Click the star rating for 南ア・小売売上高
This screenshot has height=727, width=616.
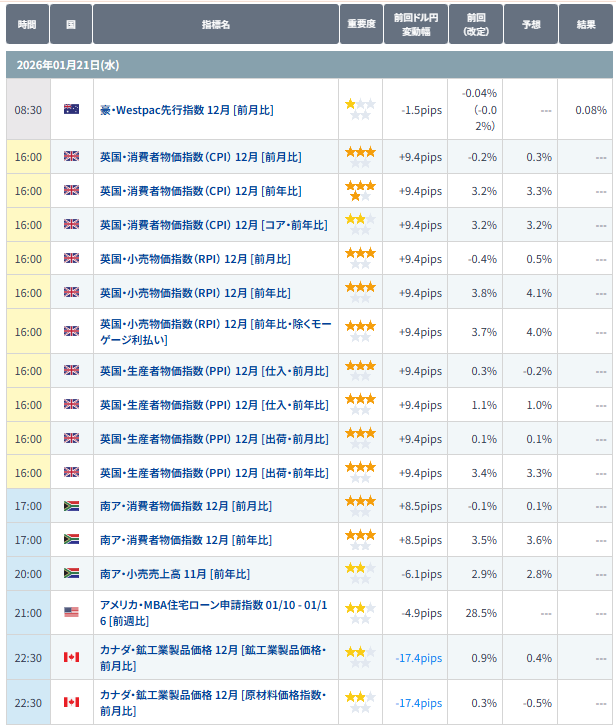click(360, 574)
